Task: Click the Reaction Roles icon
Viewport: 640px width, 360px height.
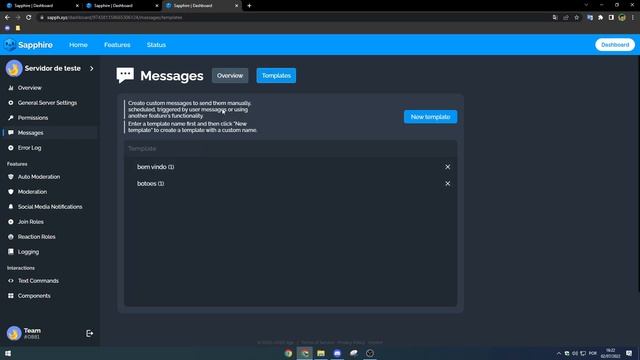Action: click(11, 237)
